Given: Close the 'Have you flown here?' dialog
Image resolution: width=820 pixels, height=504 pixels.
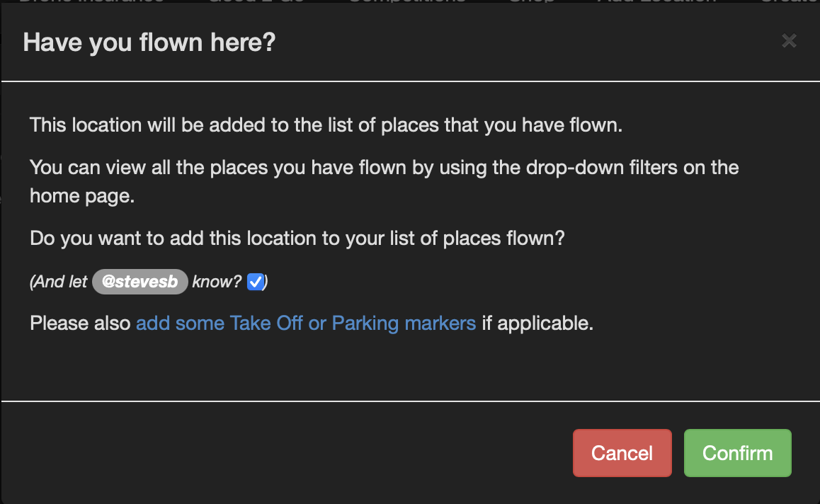Looking at the screenshot, I should click(x=789, y=41).
